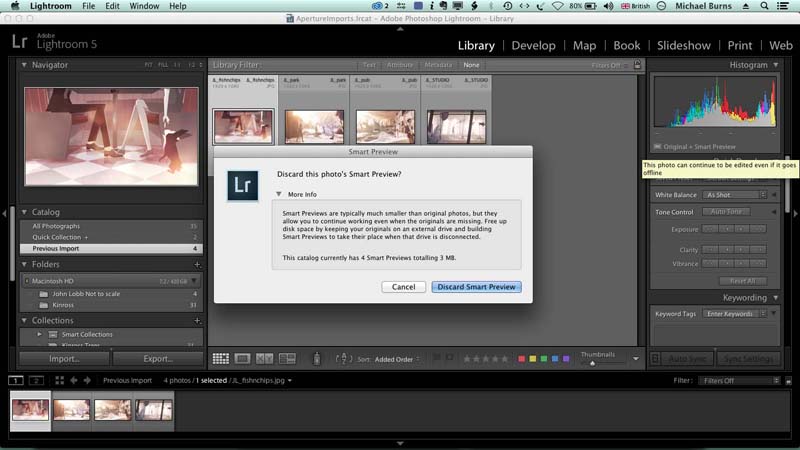Viewport: 800px width, 450px height.
Task: Lock the Library Filter padlock icon
Action: pos(637,65)
